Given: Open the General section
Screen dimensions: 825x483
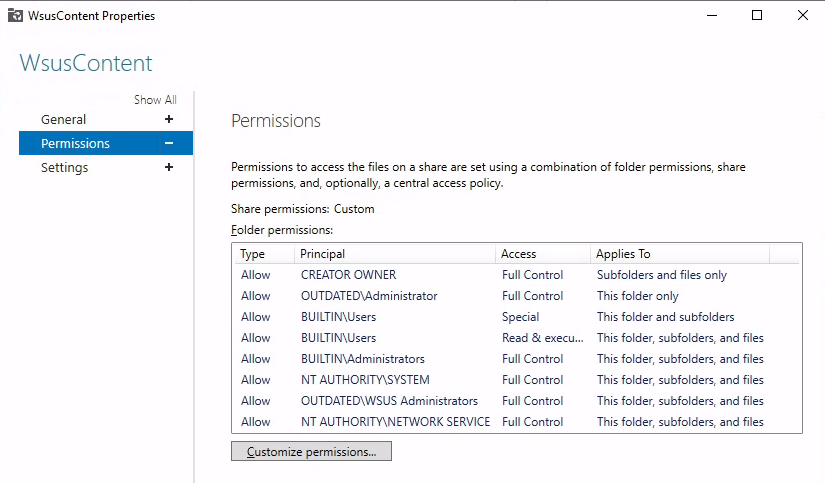Looking at the screenshot, I should point(63,119).
